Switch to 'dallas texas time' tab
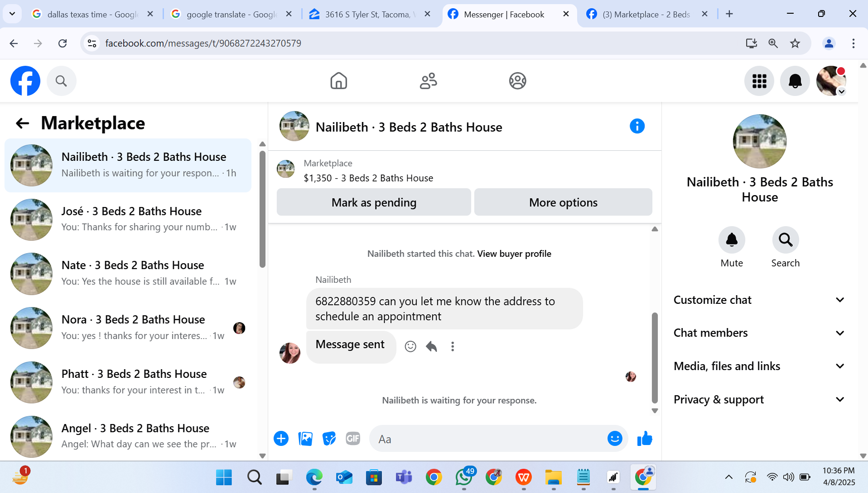 point(93,14)
